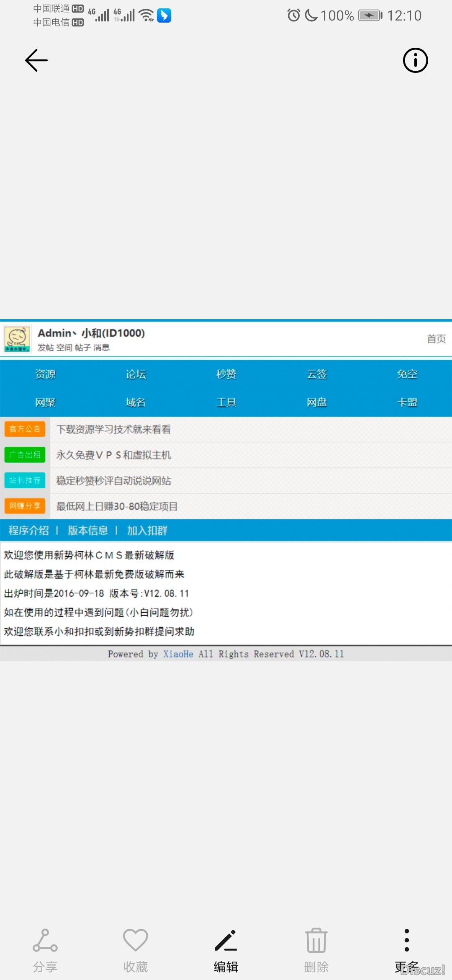Tap the 网赚分享 orange tag
This screenshot has height=980, width=452.
click(x=25, y=506)
